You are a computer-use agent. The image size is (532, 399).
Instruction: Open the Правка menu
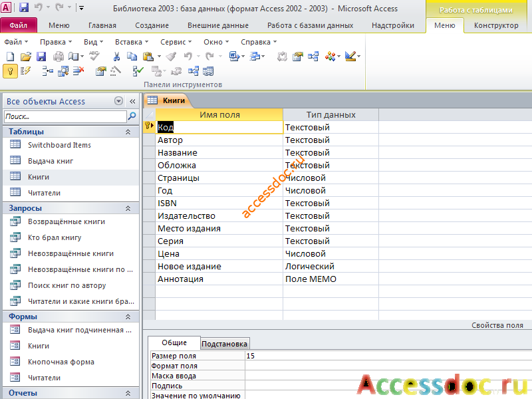click(56, 42)
